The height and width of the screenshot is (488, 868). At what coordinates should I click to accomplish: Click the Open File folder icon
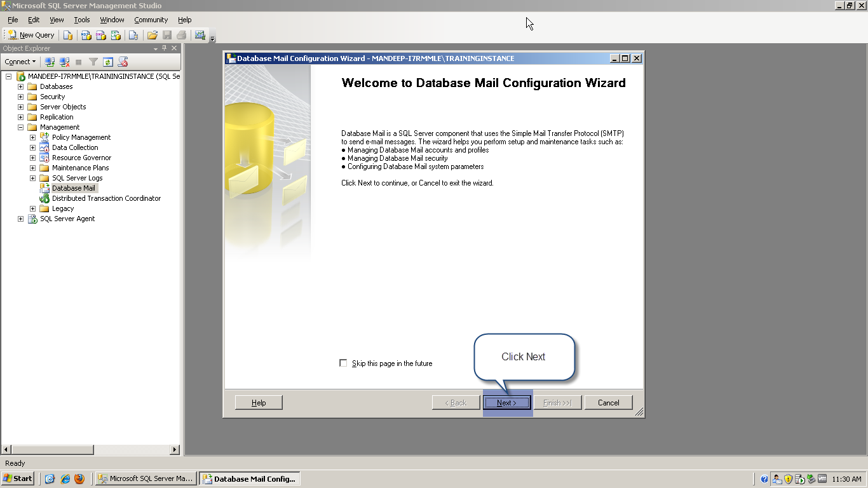(x=153, y=35)
